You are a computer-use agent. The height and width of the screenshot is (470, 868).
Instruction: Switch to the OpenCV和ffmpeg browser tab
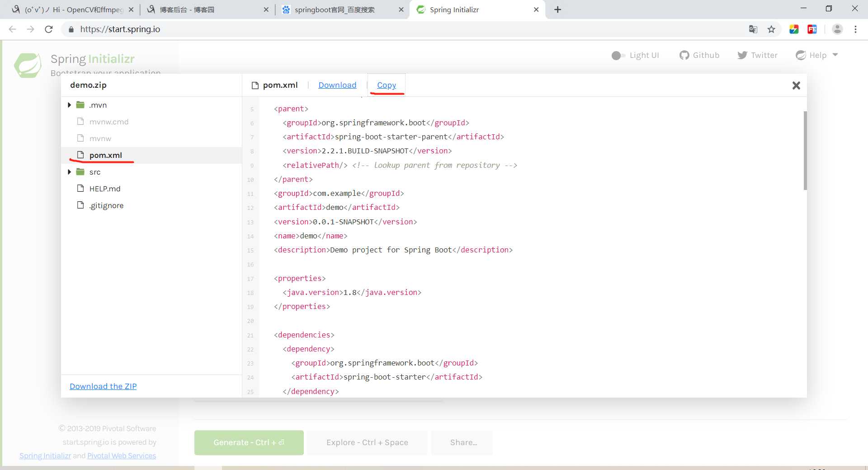pyautogui.click(x=72, y=9)
